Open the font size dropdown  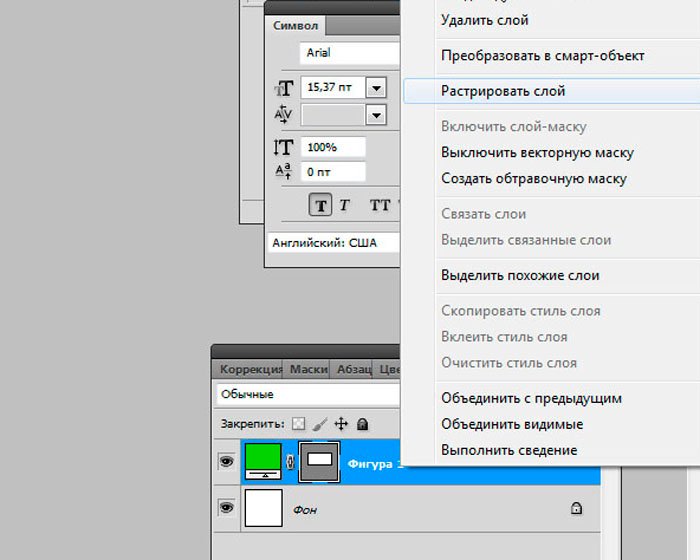(376, 88)
